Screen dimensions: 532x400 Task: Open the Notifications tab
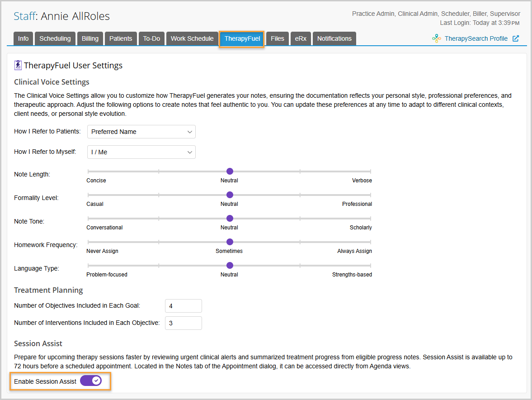[x=334, y=39]
